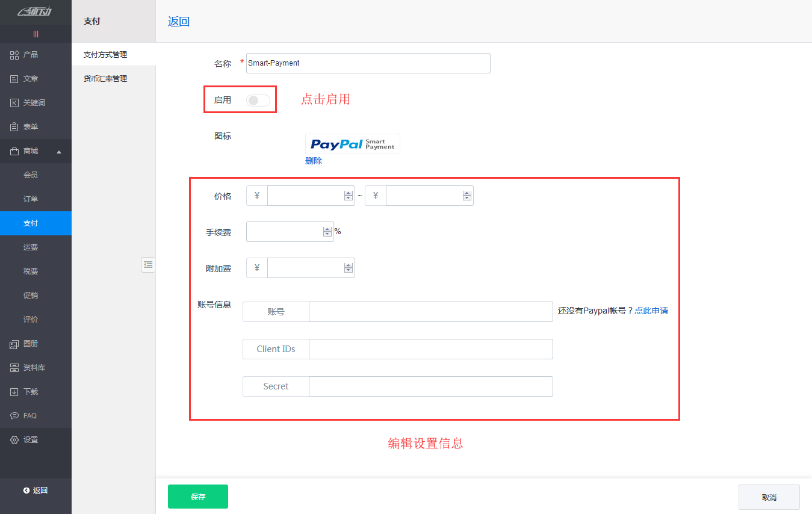Open the FAQ section
Image resolution: width=812 pixels, height=514 pixels.
click(30, 415)
